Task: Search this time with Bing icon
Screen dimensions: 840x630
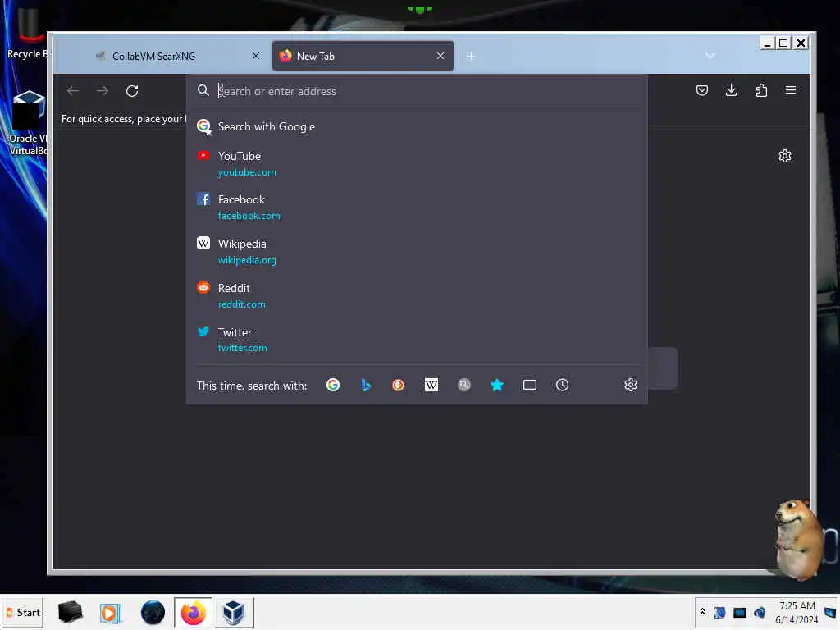Action: (366, 386)
